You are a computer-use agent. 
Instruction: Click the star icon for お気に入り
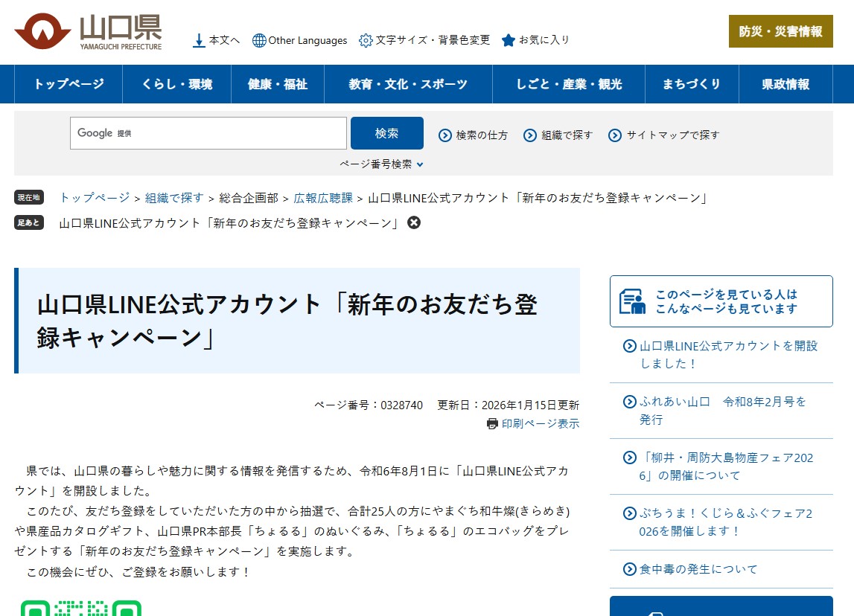(x=508, y=40)
